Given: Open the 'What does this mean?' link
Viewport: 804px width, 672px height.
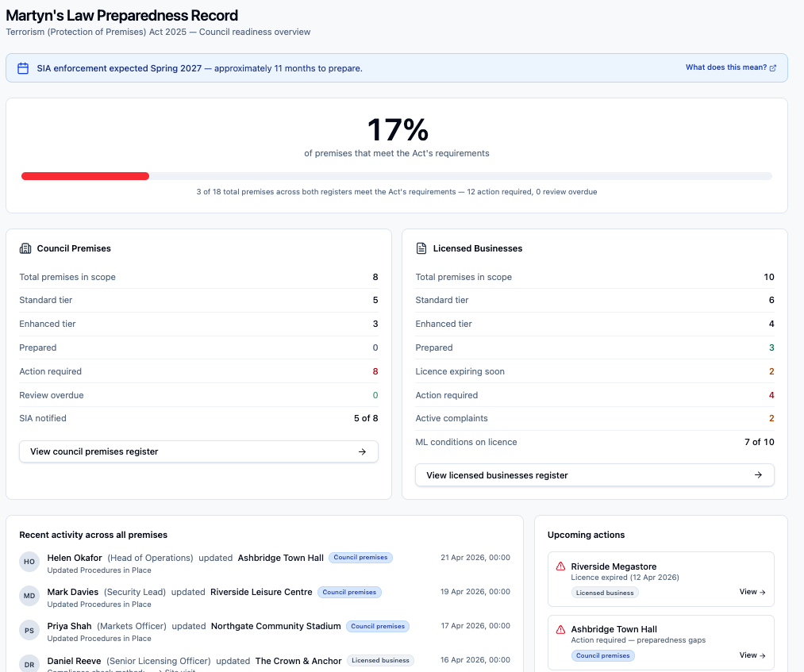Looking at the screenshot, I should click(x=726, y=67).
